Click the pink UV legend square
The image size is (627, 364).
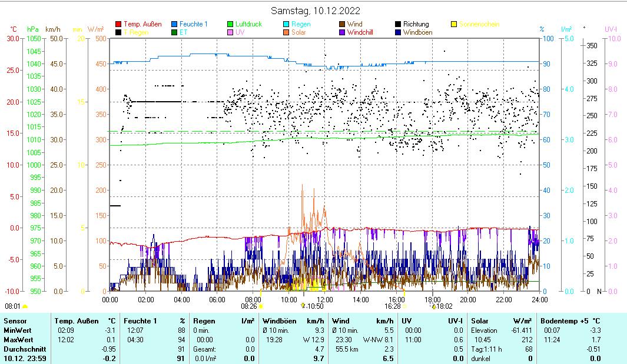(x=230, y=33)
